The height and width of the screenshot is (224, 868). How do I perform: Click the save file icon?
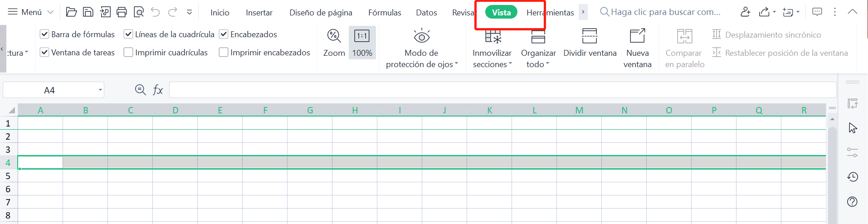tap(88, 12)
